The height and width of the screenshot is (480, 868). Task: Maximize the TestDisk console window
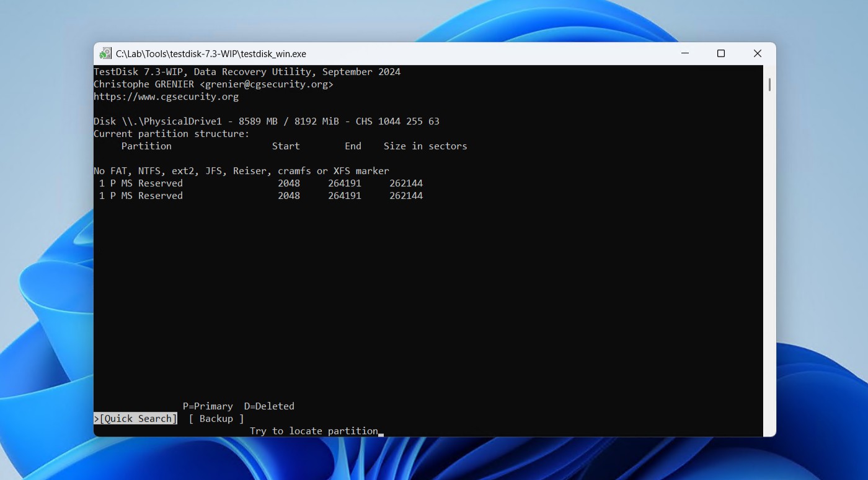720,54
